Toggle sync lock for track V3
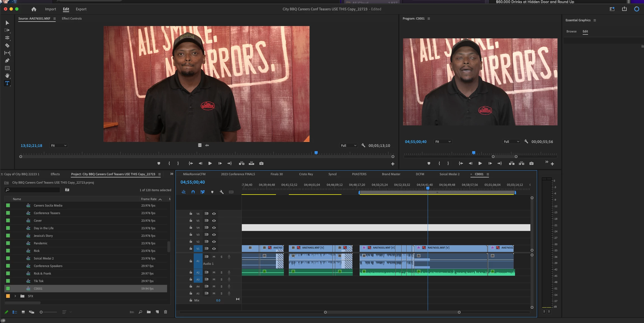The image size is (644, 323). [x=207, y=235]
